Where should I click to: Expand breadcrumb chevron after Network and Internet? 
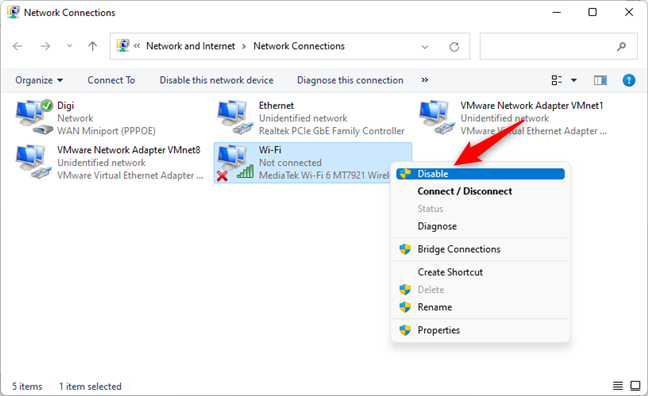244,46
